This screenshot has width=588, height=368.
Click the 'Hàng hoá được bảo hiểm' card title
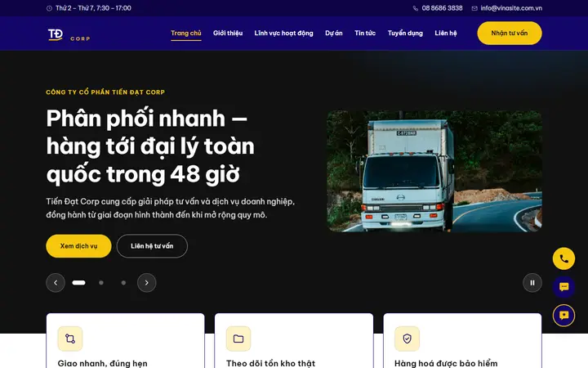446,363
